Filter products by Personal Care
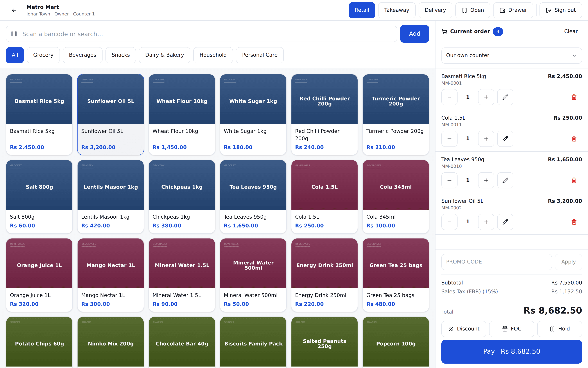Screen dimensions: 588x368 260,55
